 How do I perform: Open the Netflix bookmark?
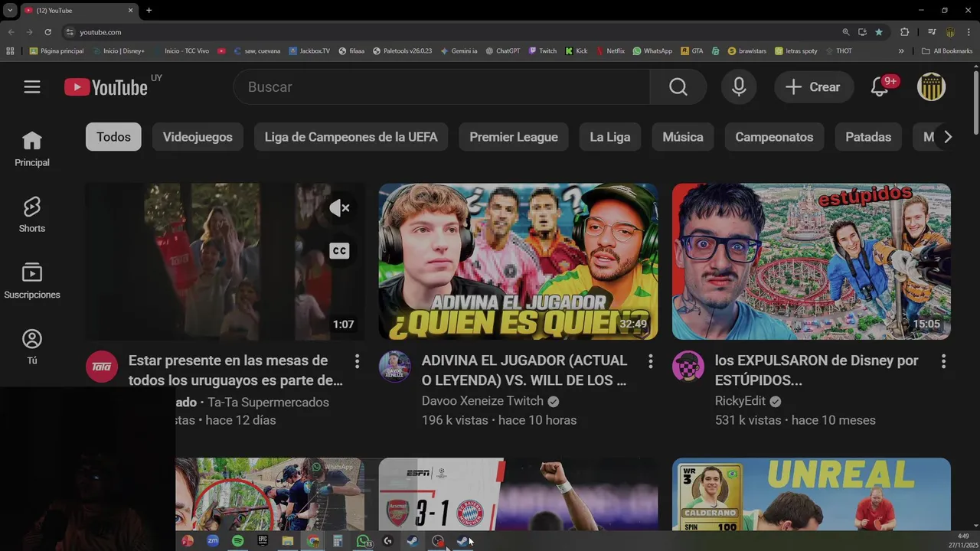[x=610, y=51]
